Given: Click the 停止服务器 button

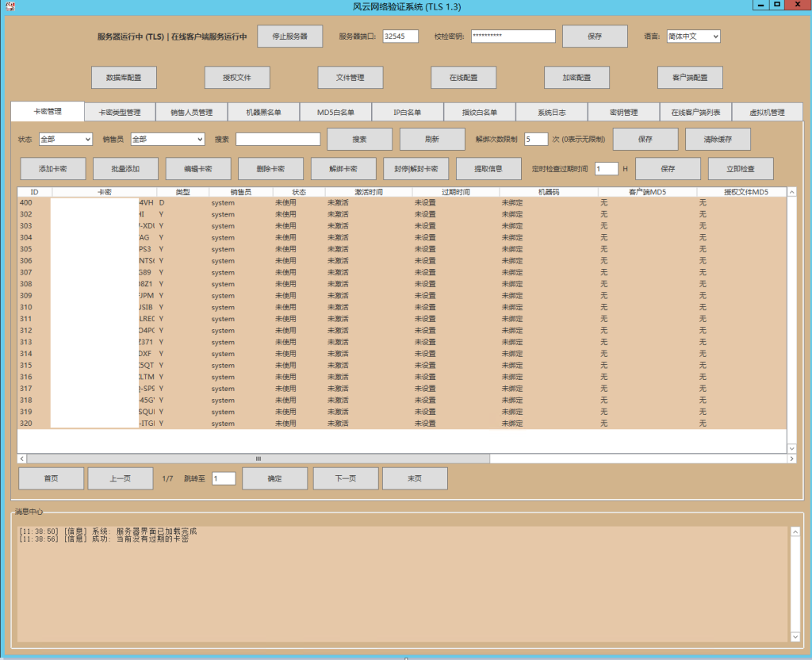Looking at the screenshot, I should [x=289, y=36].
